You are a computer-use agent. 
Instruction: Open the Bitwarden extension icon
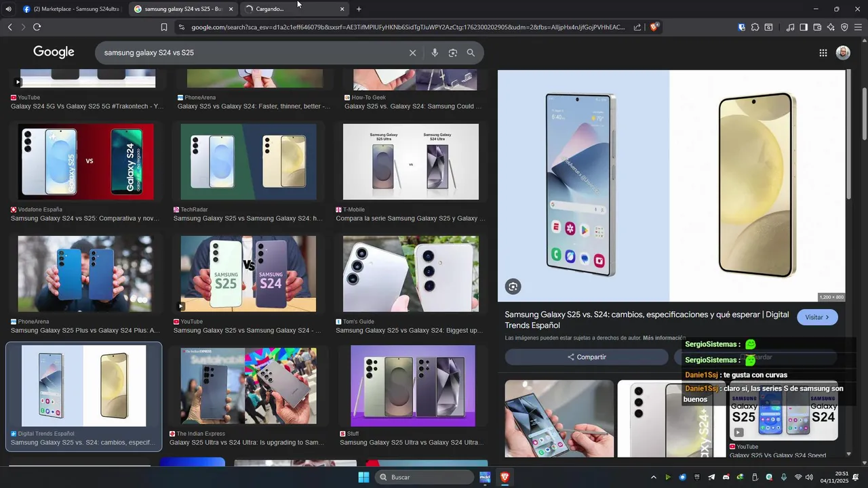pos(742,27)
